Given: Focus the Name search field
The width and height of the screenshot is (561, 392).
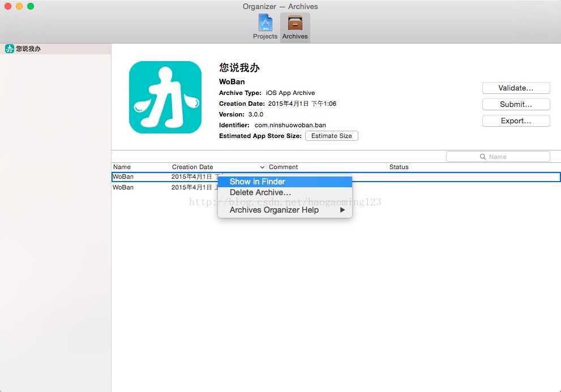Looking at the screenshot, I should (x=498, y=157).
